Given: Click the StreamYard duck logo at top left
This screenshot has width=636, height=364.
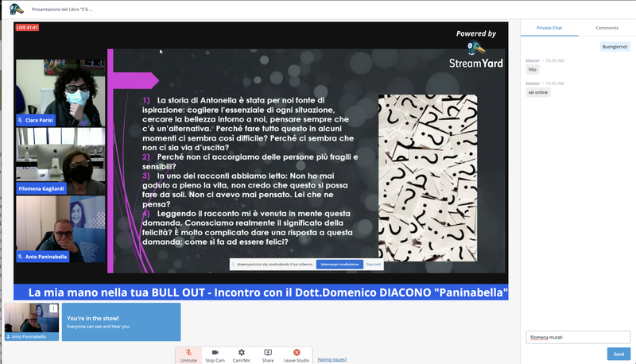Looking at the screenshot, I should coord(16,9).
